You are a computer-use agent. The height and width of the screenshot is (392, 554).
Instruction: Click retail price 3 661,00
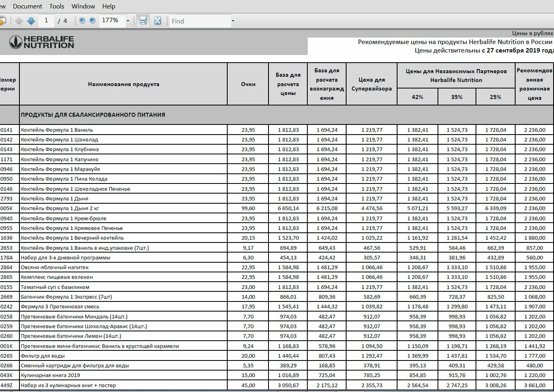point(535,385)
